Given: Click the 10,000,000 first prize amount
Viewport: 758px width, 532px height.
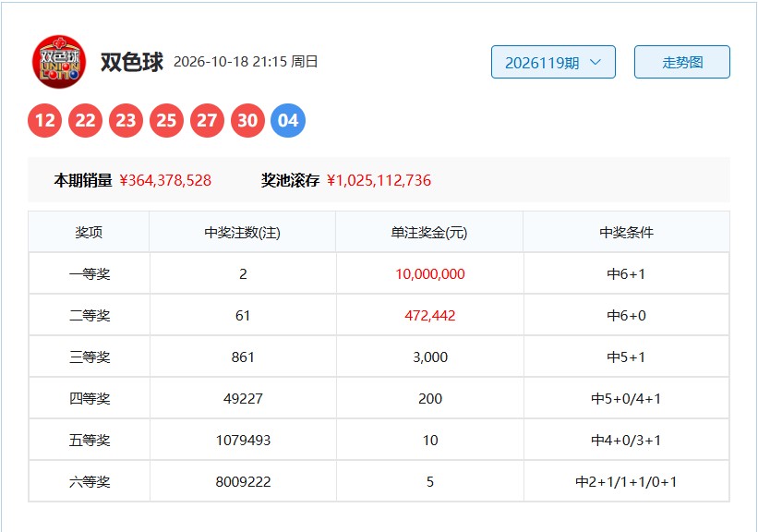Looking at the screenshot, I should click(430, 274).
